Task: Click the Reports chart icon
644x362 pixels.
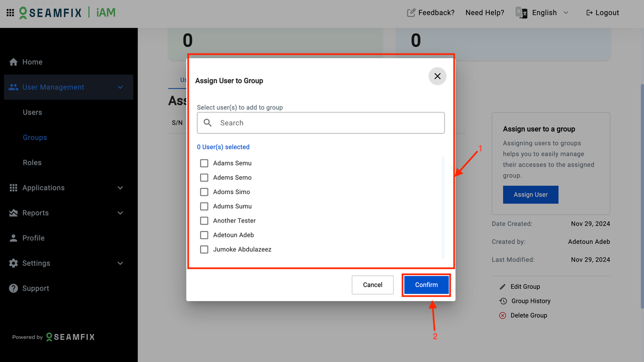Action: [x=13, y=213]
